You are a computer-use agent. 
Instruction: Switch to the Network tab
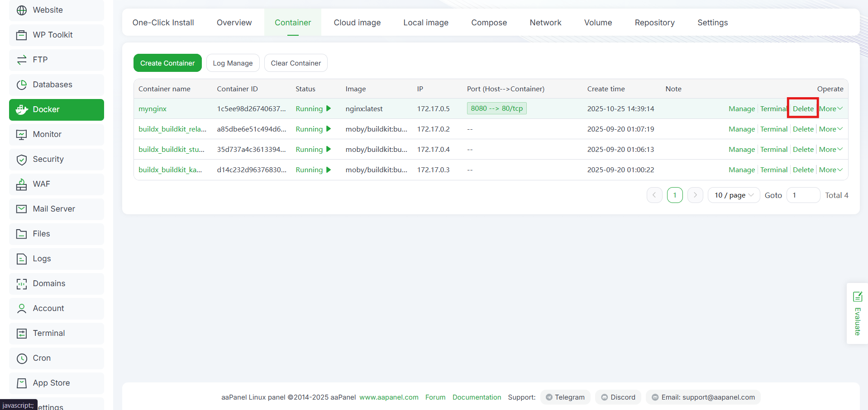tap(545, 23)
